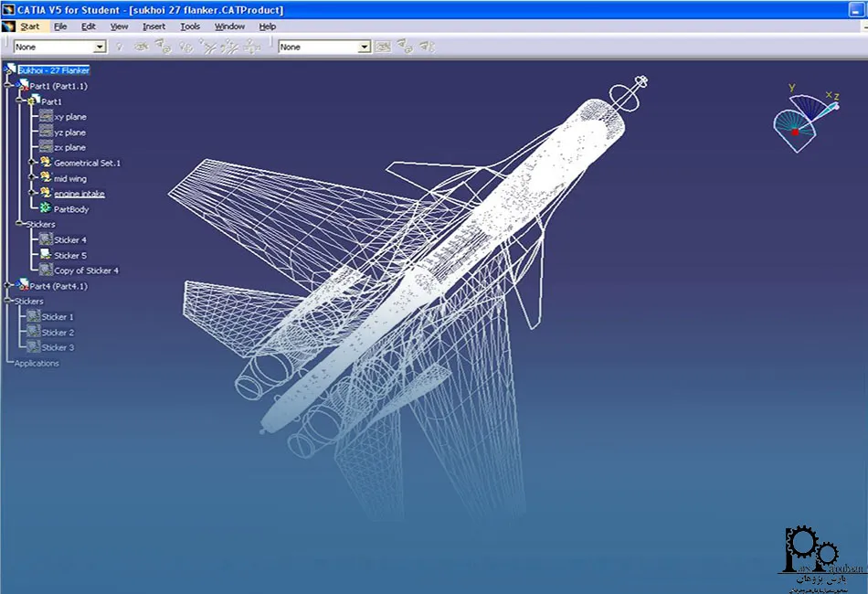The image size is (868, 594).
Task: Open the Tools menu
Action: coord(190,27)
